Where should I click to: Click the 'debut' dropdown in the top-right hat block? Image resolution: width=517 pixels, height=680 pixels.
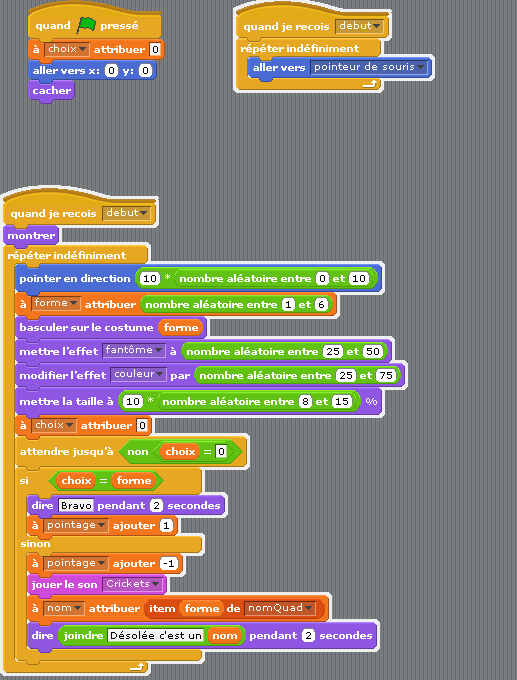(360, 26)
